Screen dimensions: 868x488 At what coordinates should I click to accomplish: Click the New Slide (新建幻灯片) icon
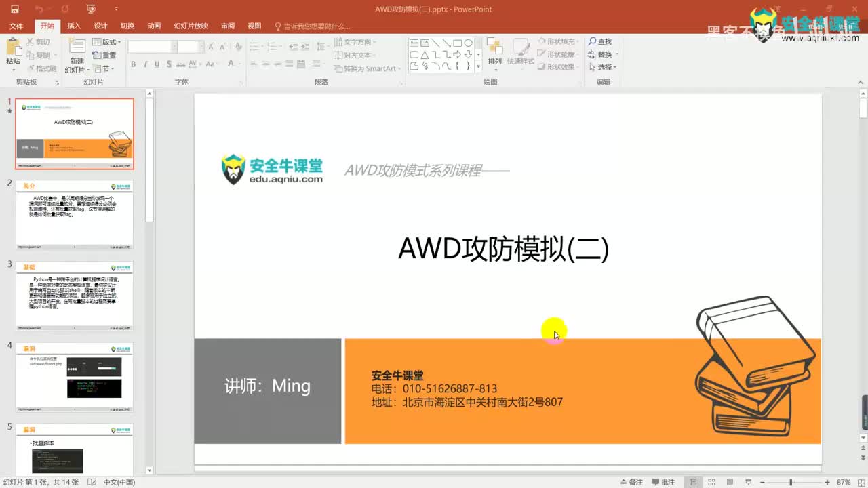tap(77, 46)
